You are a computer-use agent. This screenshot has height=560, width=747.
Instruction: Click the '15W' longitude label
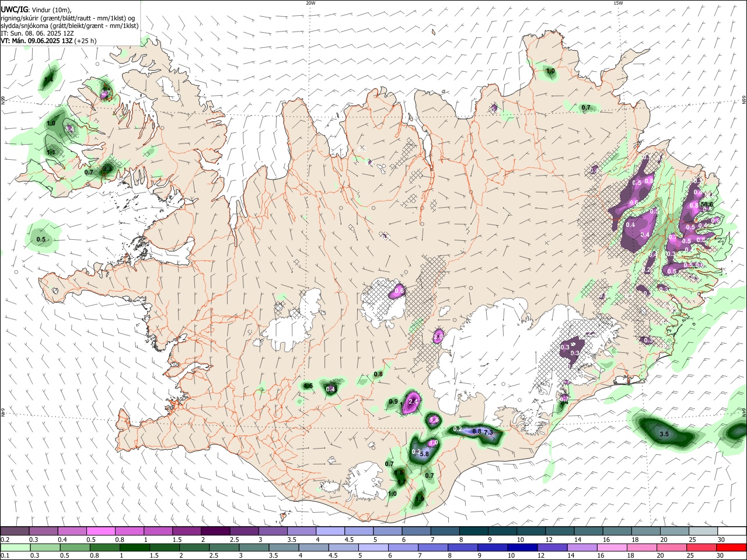[618, 3]
